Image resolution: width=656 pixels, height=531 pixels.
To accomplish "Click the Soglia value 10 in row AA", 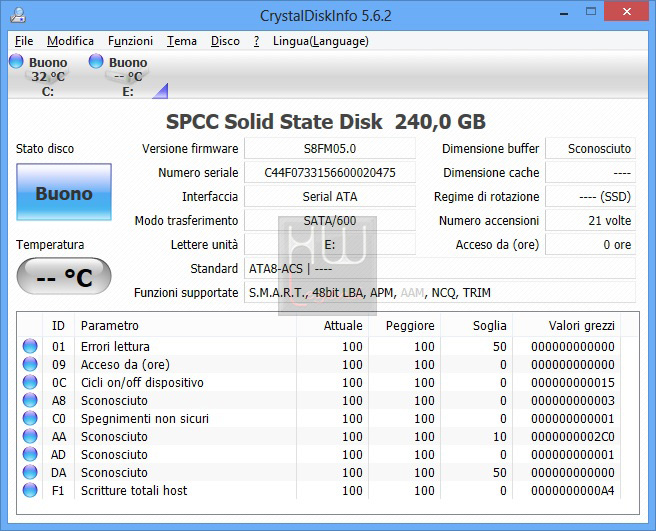I will [500, 436].
